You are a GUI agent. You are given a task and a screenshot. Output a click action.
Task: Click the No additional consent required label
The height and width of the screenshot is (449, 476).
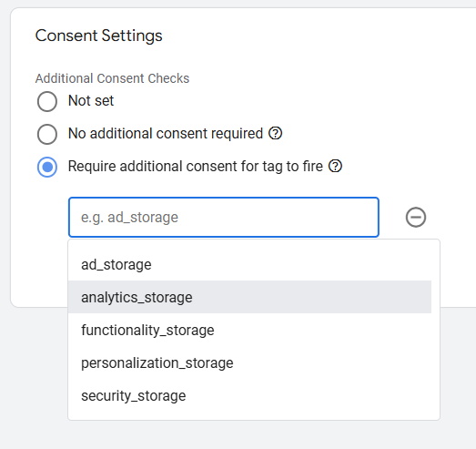coord(166,133)
